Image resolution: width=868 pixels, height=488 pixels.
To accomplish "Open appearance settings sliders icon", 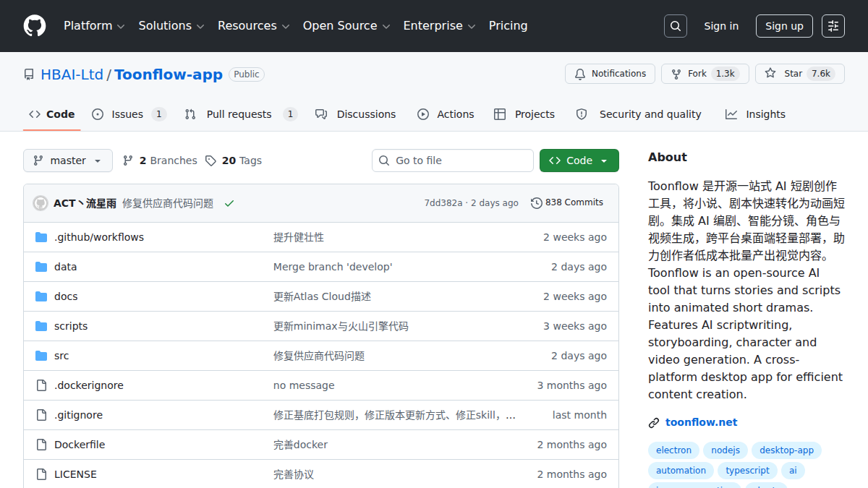I will click(x=833, y=26).
